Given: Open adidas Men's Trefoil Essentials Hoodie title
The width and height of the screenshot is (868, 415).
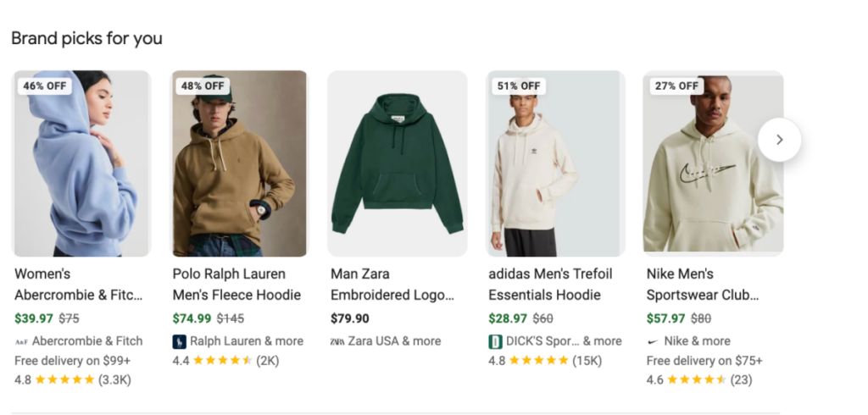Looking at the screenshot, I should tap(550, 285).
